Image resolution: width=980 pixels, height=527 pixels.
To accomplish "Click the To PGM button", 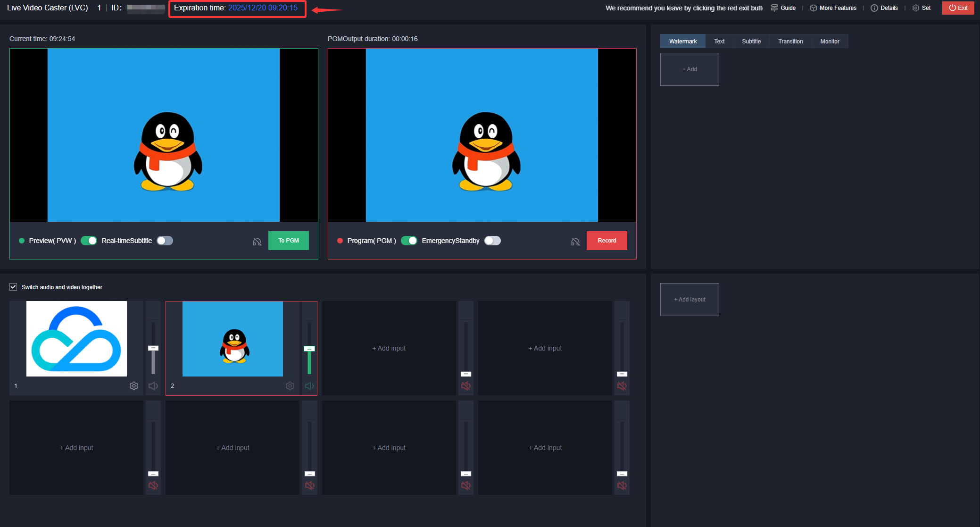I will click(288, 241).
